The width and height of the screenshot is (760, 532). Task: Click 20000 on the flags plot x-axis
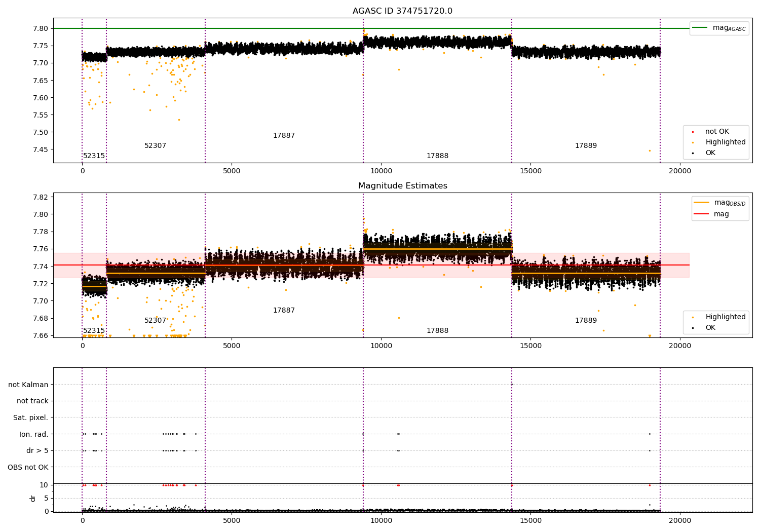[680, 520]
